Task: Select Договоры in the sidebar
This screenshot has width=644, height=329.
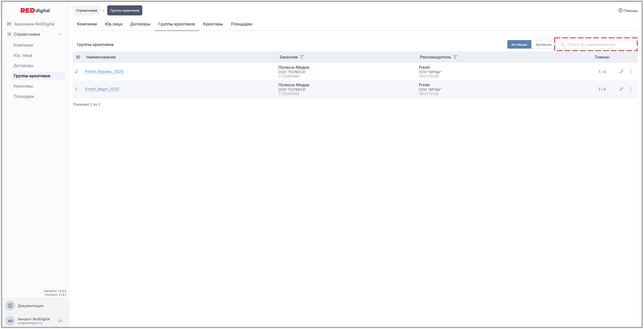Action: (x=23, y=66)
